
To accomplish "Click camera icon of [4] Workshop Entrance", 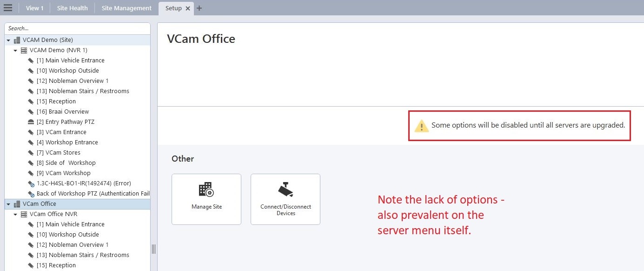I will tap(31, 142).
